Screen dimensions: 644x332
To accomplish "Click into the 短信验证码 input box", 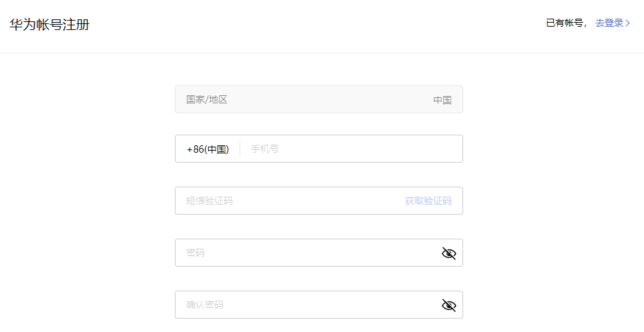I will pyautogui.click(x=287, y=201).
